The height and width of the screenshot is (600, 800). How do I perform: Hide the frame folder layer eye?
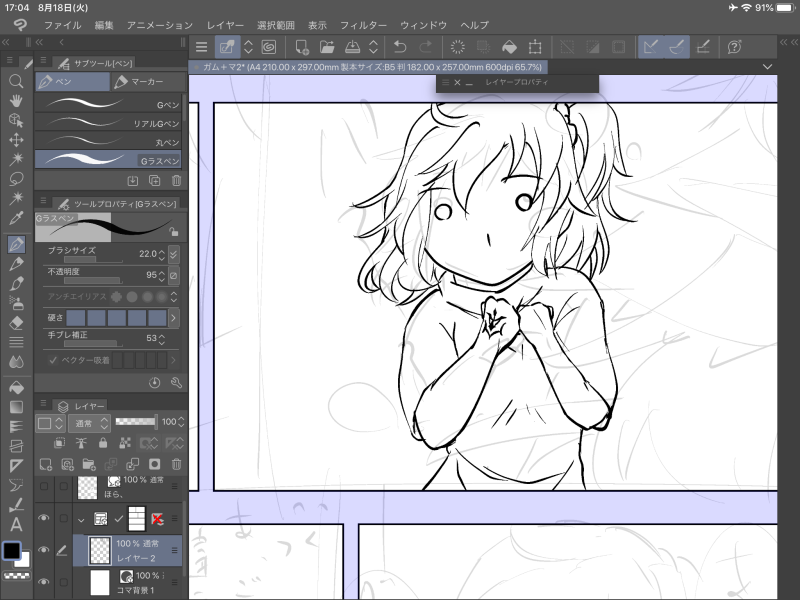click(44, 518)
